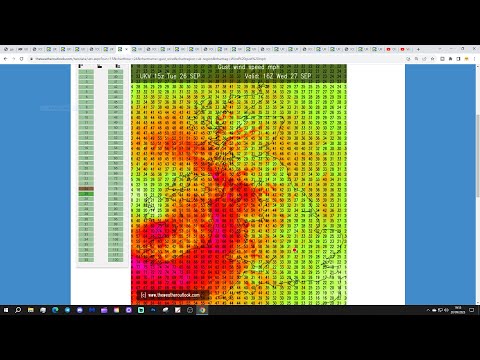Image resolution: width=480 pixels, height=360 pixels.
Task: Select forecast step 120 in right column
Action: (116, 260)
